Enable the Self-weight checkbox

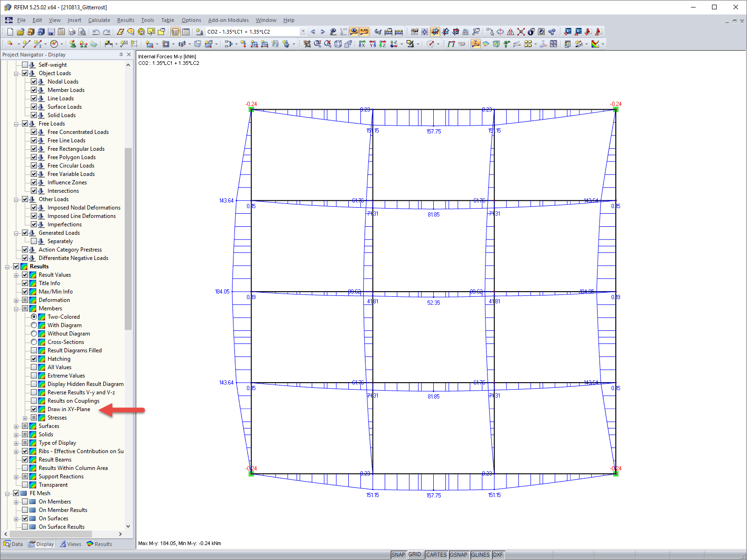click(25, 65)
